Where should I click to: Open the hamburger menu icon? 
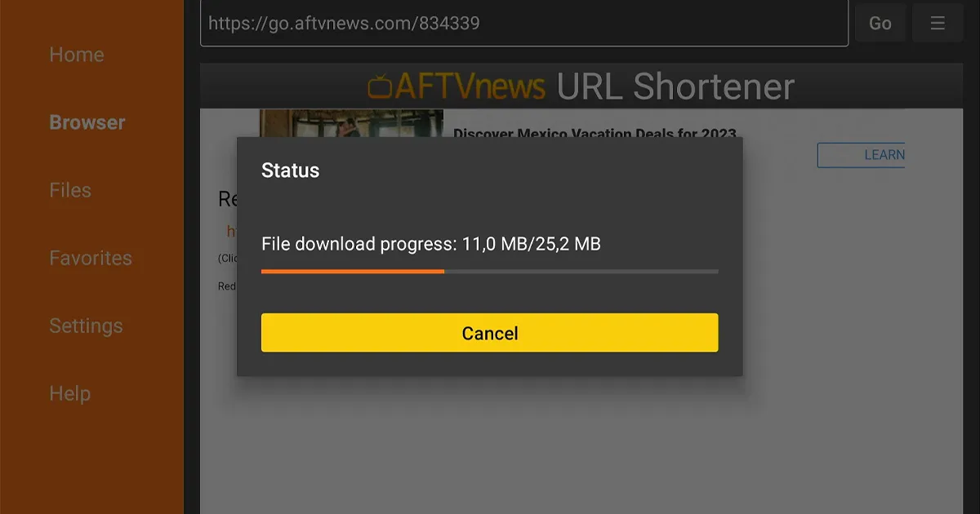[938, 23]
